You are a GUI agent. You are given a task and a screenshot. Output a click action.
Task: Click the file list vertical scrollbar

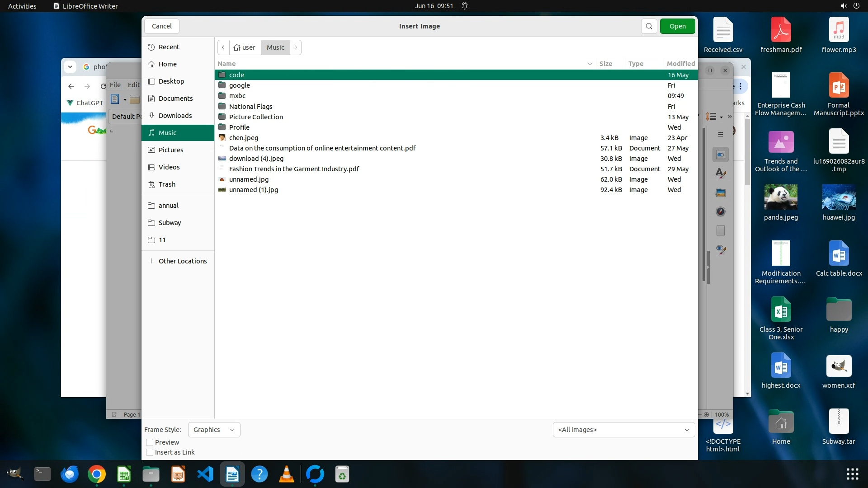704,203
